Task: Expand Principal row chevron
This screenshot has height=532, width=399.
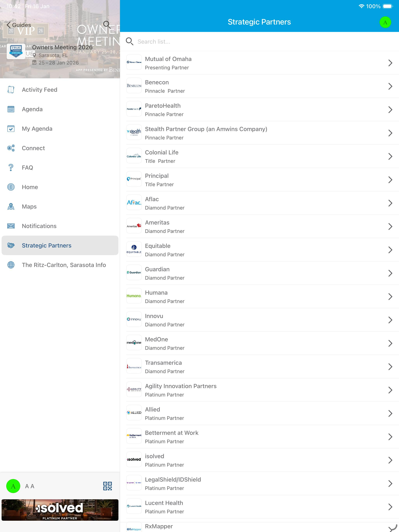Action: coord(390,180)
